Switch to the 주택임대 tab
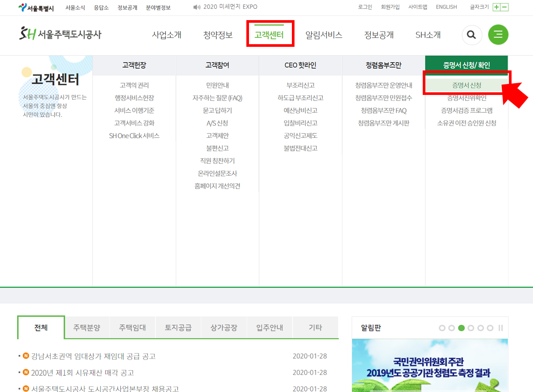533x392 pixels. tap(133, 327)
